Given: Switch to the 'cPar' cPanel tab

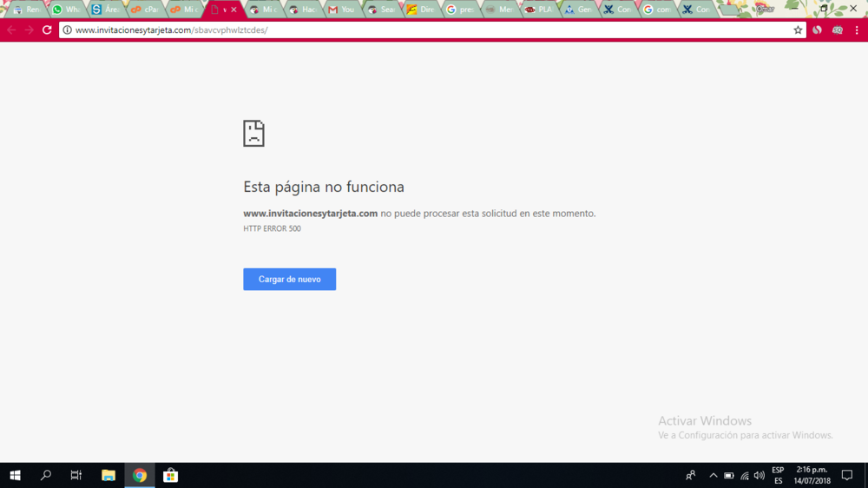Looking at the screenshot, I should [144, 10].
